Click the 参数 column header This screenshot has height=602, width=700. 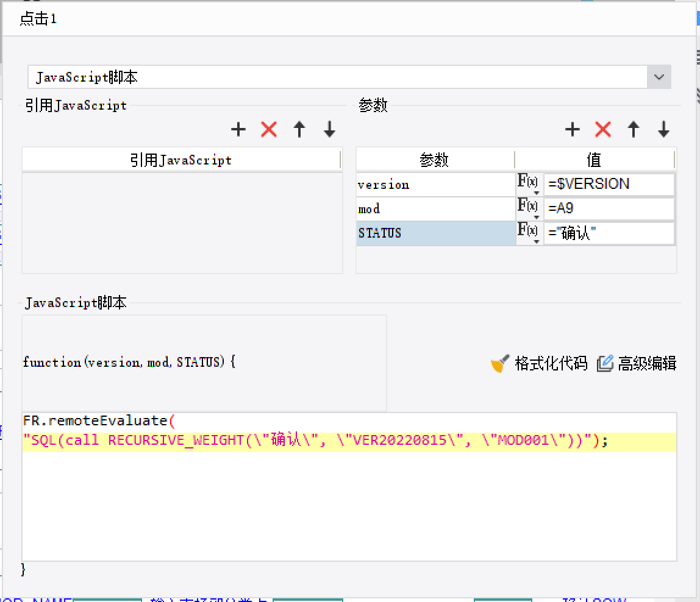pyautogui.click(x=435, y=160)
